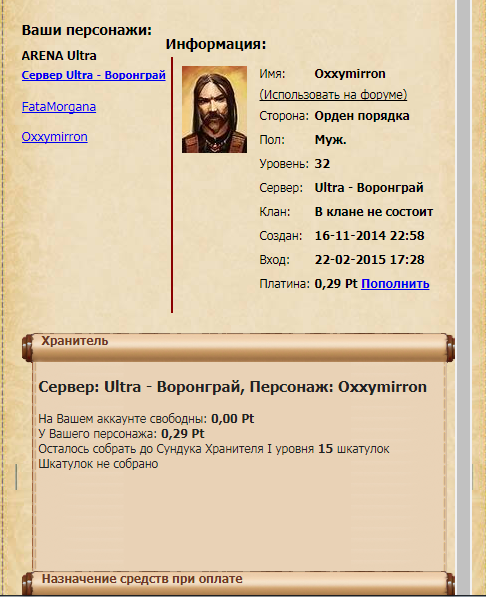Open the Сервер Ultra - Воронграй link
Viewport: 486px width, 597px height.
pyautogui.click(x=94, y=75)
